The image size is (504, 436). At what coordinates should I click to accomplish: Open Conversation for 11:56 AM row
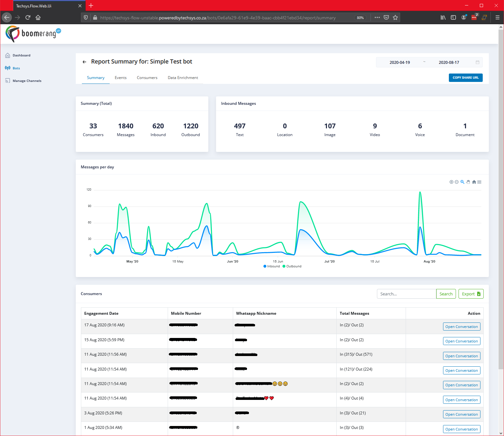pos(461,356)
